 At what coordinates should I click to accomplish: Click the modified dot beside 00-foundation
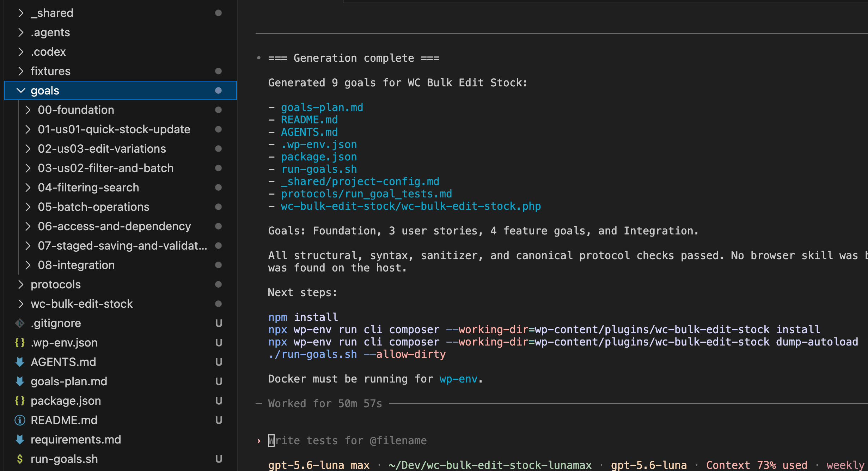tap(218, 110)
